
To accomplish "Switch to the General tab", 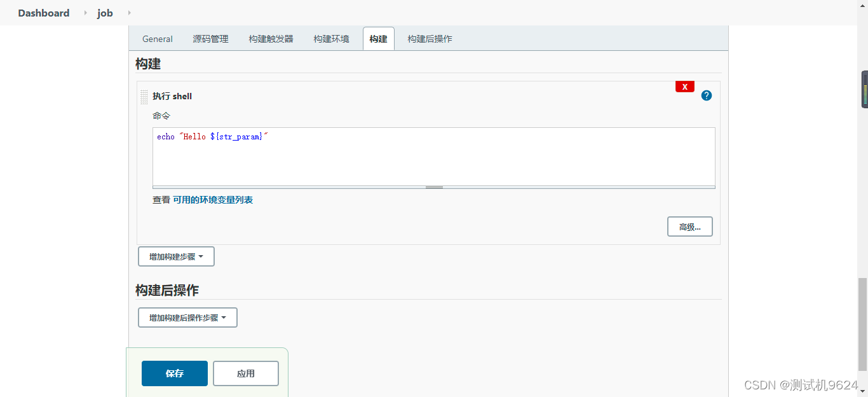I will coord(158,39).
